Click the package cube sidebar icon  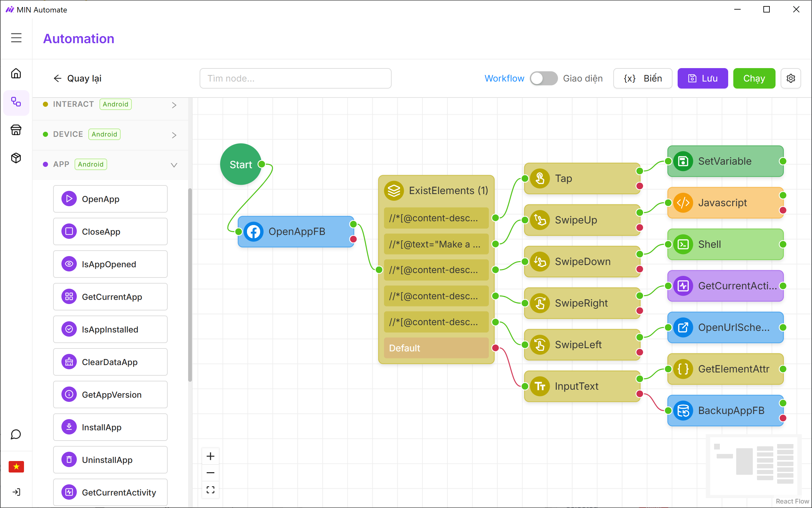pyautogui.click(x=16, y=158)
